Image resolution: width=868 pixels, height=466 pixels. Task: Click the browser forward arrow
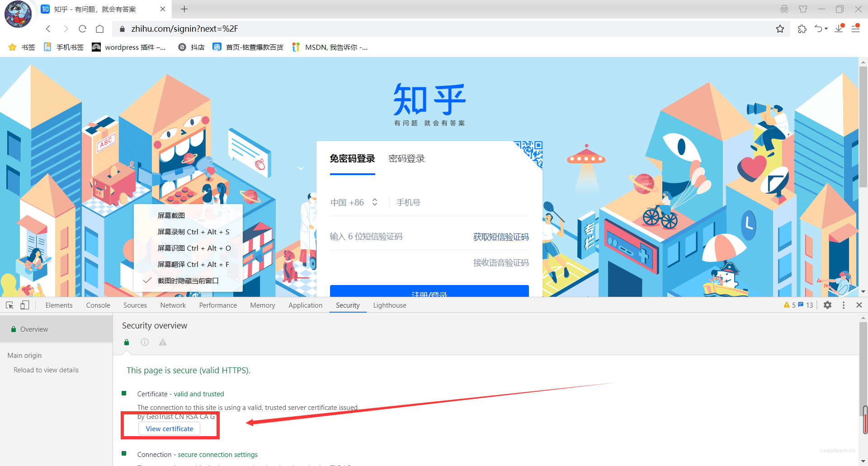66,29
